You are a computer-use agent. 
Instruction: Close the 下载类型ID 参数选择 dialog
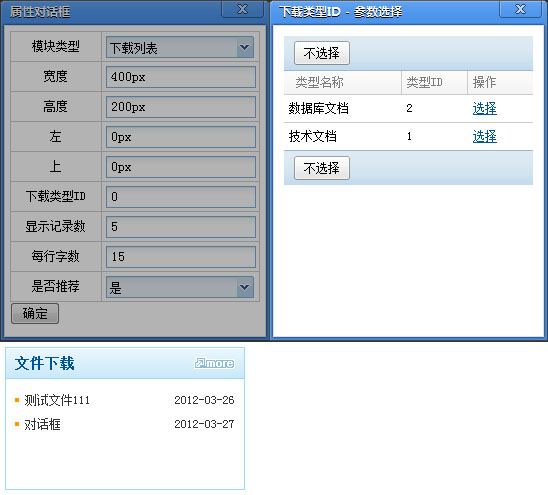point(520,9)
